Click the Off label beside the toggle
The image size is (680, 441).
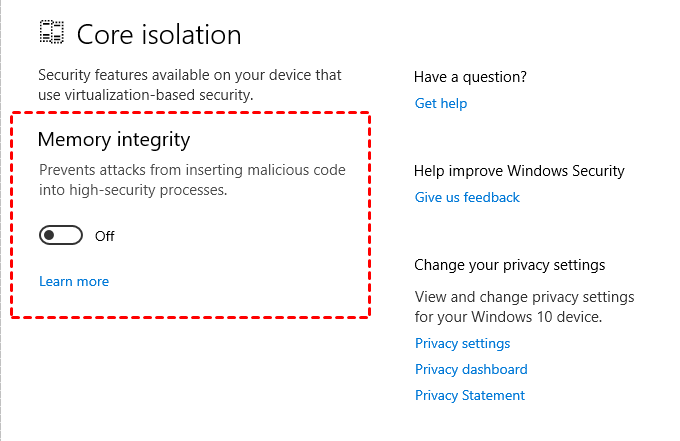point(105,236)
